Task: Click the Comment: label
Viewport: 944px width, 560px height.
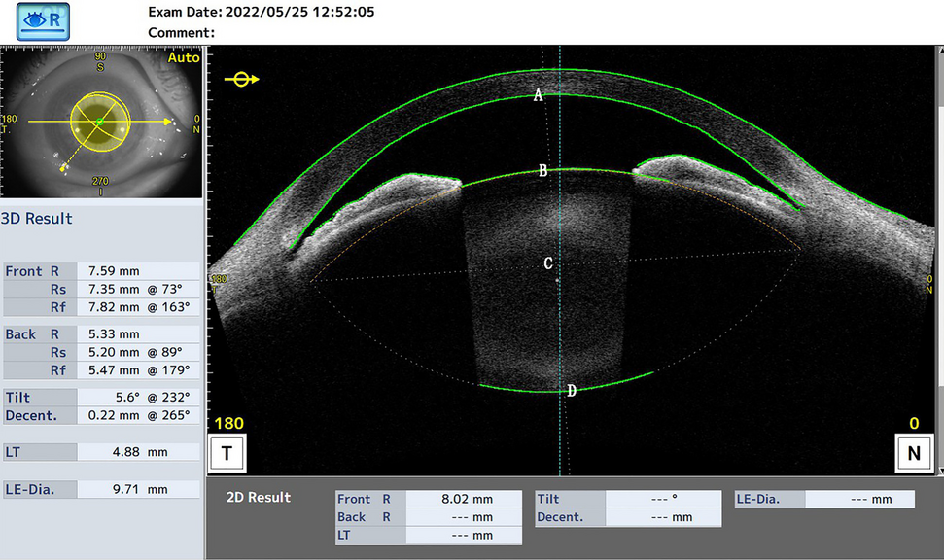Action: point(181,33)
